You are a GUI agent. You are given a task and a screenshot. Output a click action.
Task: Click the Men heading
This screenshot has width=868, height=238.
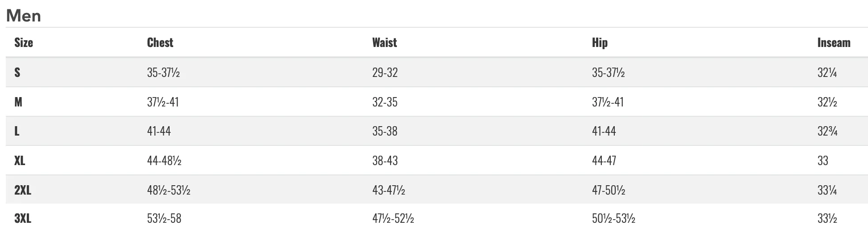(23, 16)
